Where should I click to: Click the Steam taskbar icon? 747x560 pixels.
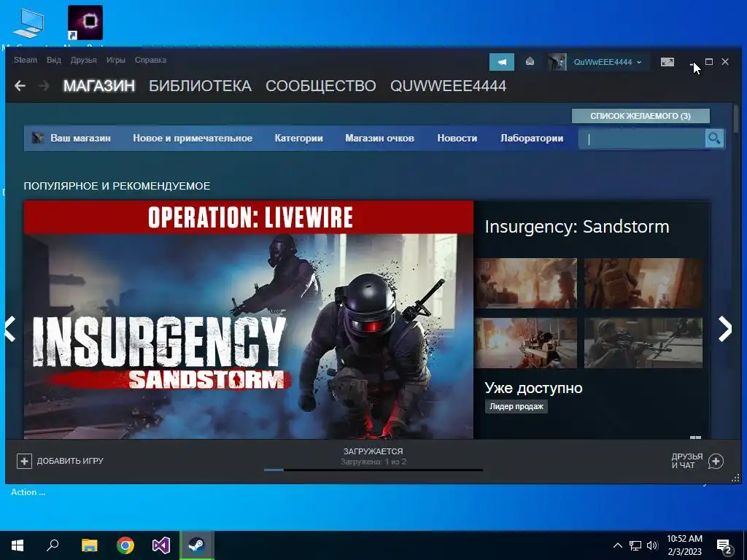click(197, 545)
